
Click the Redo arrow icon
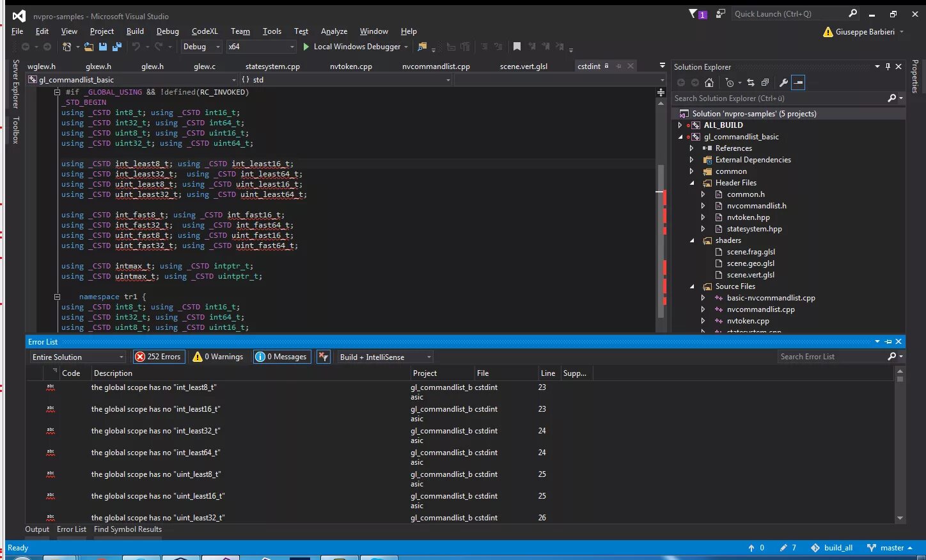(159, 47)
